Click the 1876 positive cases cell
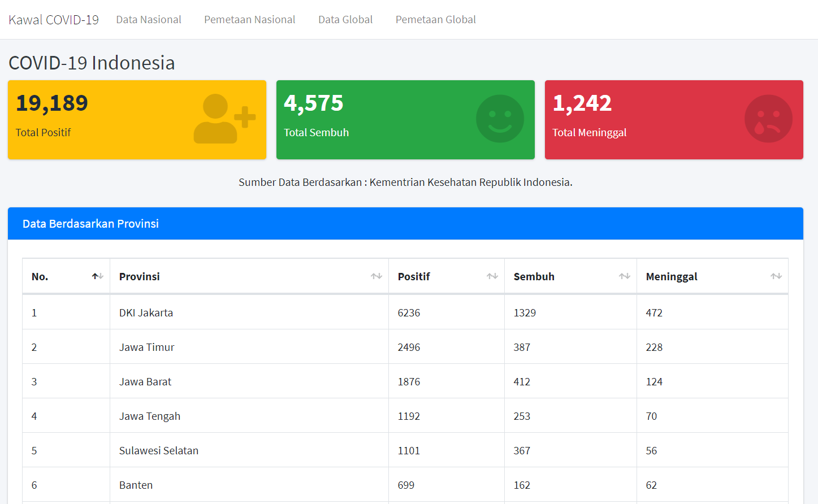Screen dimensions: 818x504 coord(447,381)
